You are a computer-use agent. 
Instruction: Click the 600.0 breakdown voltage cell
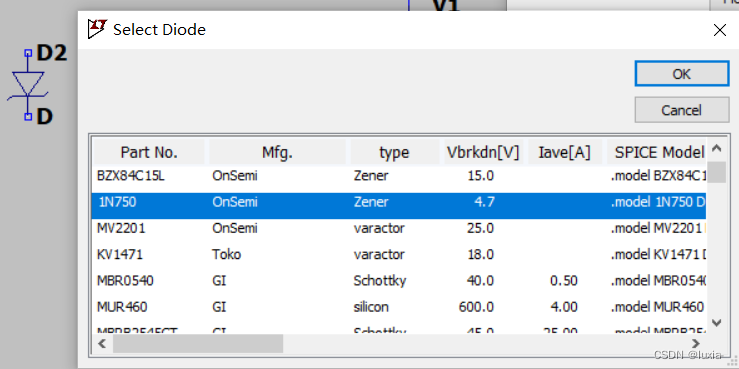click(x=476, y=307)
